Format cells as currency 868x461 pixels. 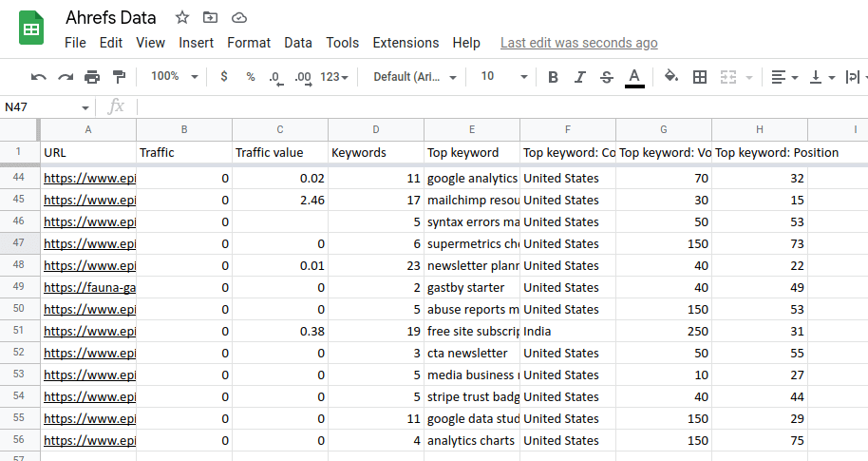(223, 76)
